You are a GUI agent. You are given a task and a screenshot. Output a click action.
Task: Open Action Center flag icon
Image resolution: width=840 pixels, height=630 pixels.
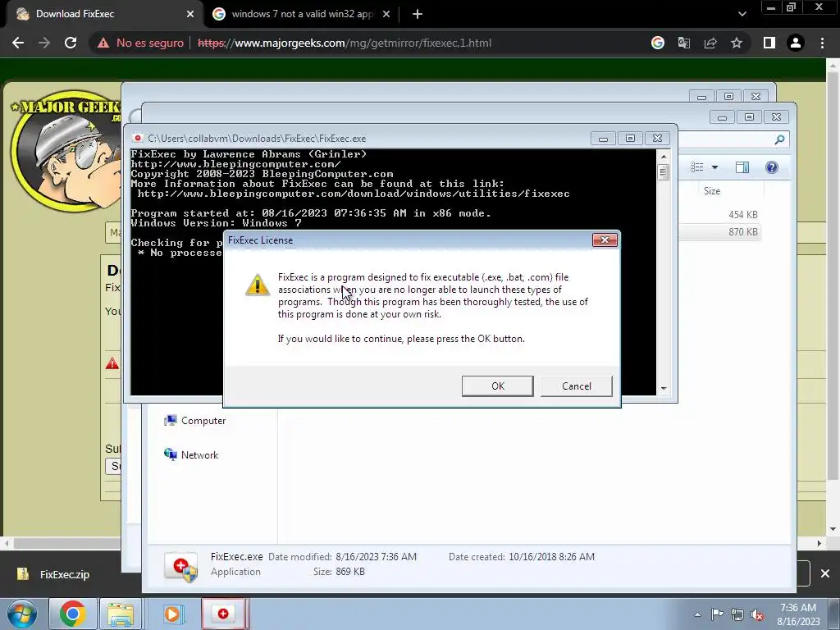tap(717, 614)
